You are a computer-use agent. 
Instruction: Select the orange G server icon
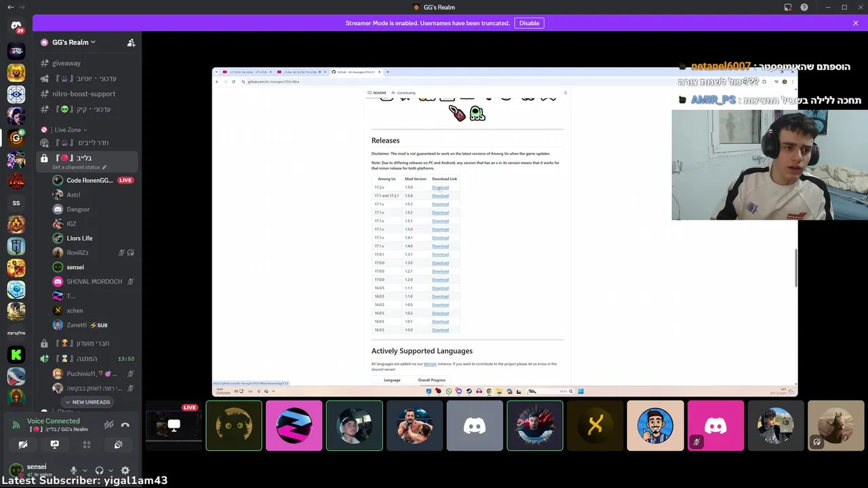16,138
